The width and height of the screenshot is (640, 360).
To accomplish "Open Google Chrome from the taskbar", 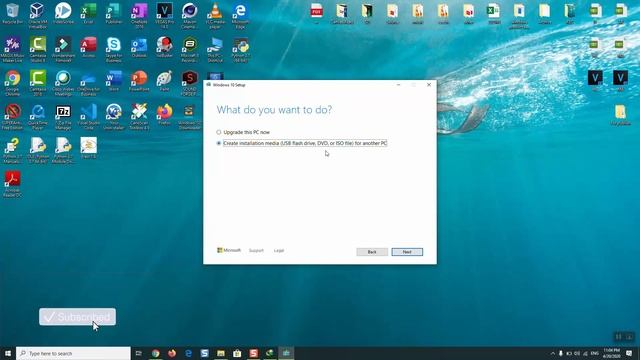I will pyautogui.click(x=156, y=353).
